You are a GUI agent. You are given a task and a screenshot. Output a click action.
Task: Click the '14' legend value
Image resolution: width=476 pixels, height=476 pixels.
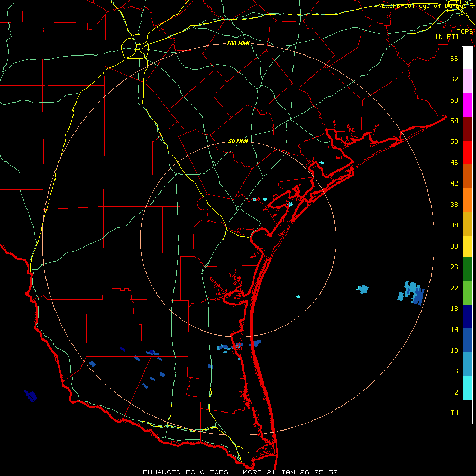click(x=454, y=329)
